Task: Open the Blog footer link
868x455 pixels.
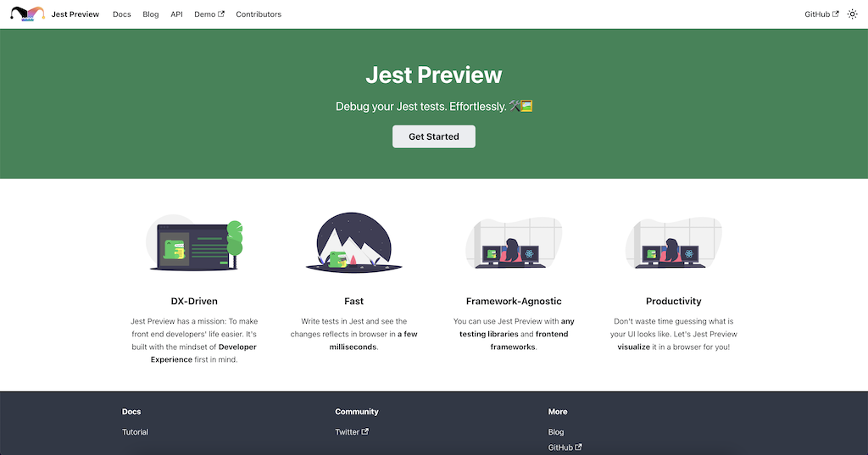Action: tap(556, 432)
